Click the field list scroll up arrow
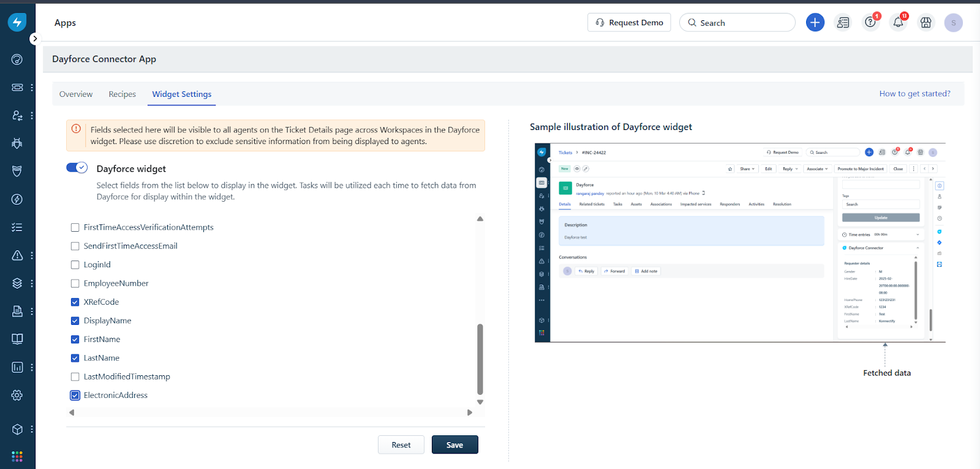This screenshot has width=980, height=469. (x=480, y=219)
